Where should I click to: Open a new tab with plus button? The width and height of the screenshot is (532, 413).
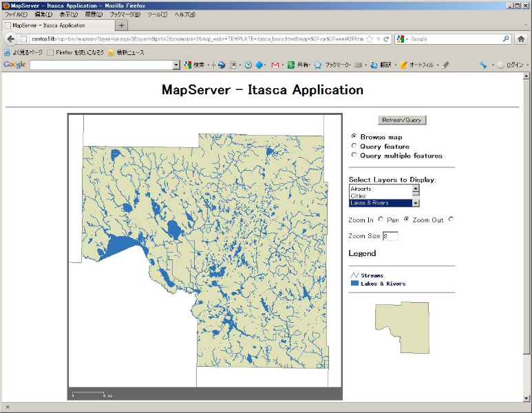[123, 25]
